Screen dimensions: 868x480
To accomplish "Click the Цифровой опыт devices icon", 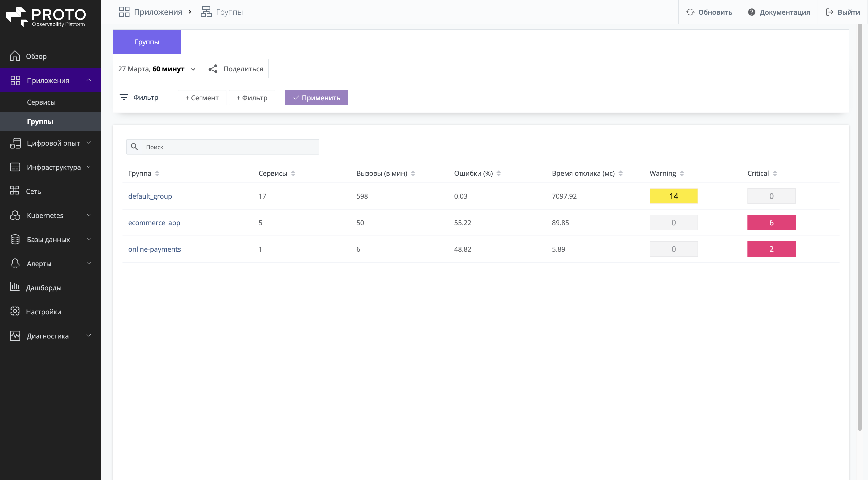I will (x=15, y=143).
